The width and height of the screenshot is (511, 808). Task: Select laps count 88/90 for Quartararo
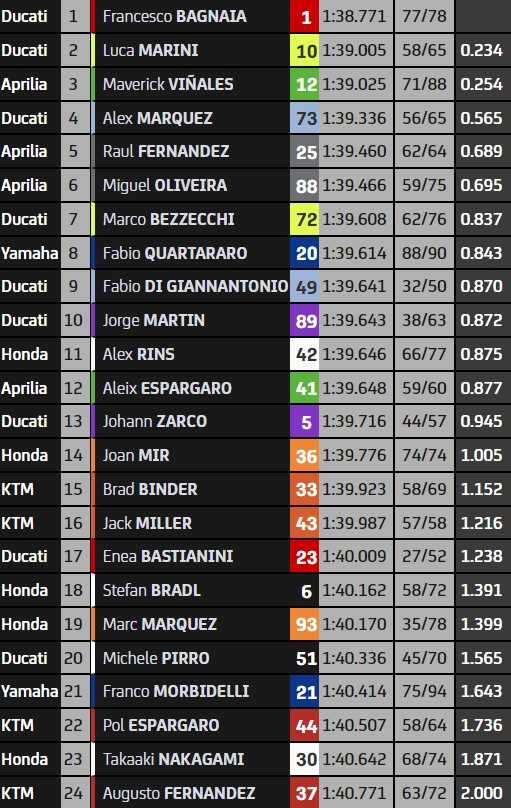pos(424,253)
